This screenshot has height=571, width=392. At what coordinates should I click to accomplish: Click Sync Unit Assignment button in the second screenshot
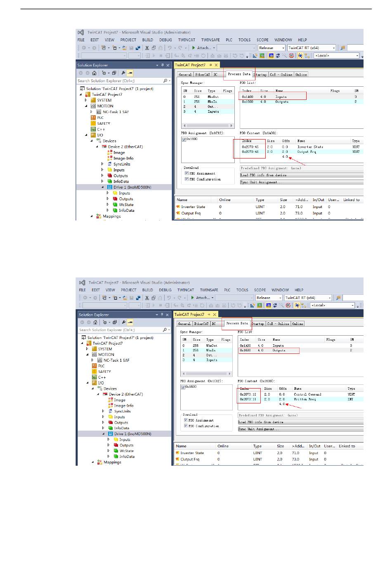tap(301, 429)
